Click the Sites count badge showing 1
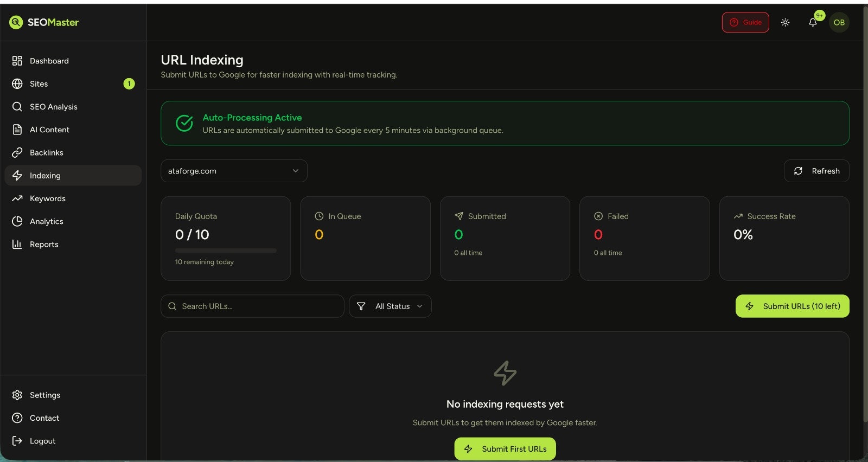Viewport: 868px width, 462px height. [x=129, y=84]
